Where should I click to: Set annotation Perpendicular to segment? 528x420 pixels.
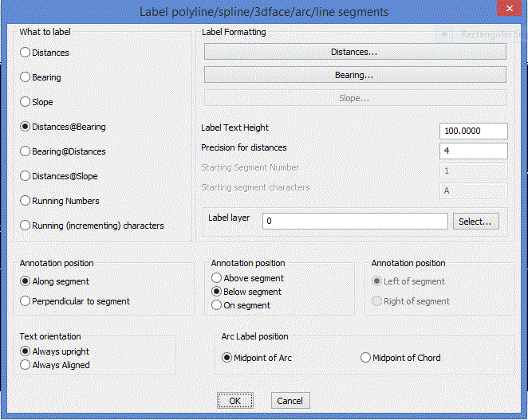click(x=26, y=301)
